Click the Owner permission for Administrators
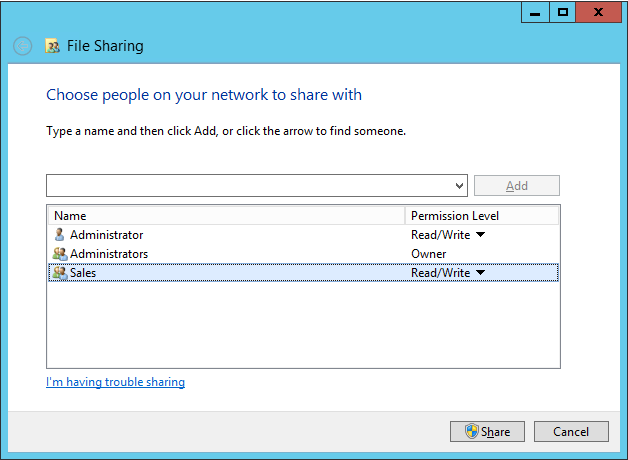The image size is (628, 460). [428, 254]
